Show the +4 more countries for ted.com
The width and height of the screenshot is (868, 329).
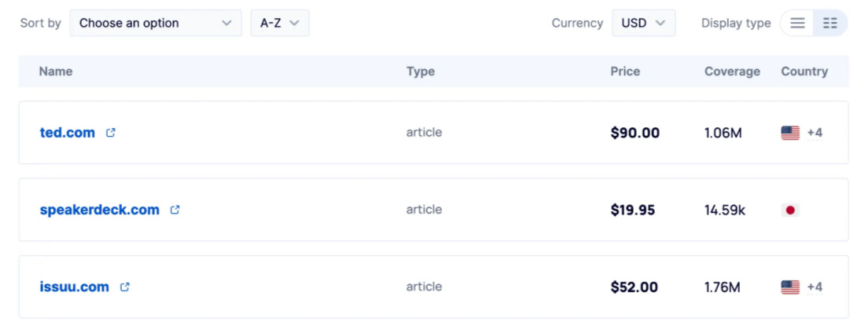(x=815, y=133)
